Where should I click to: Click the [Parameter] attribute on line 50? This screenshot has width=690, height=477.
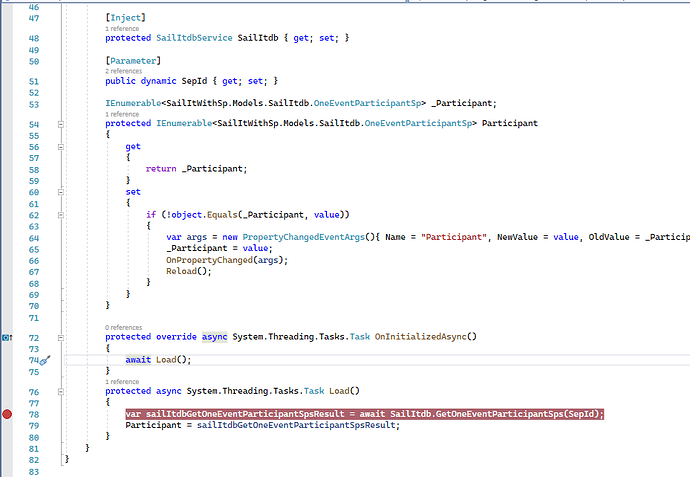pyautogui.click(x=133, y=61)
